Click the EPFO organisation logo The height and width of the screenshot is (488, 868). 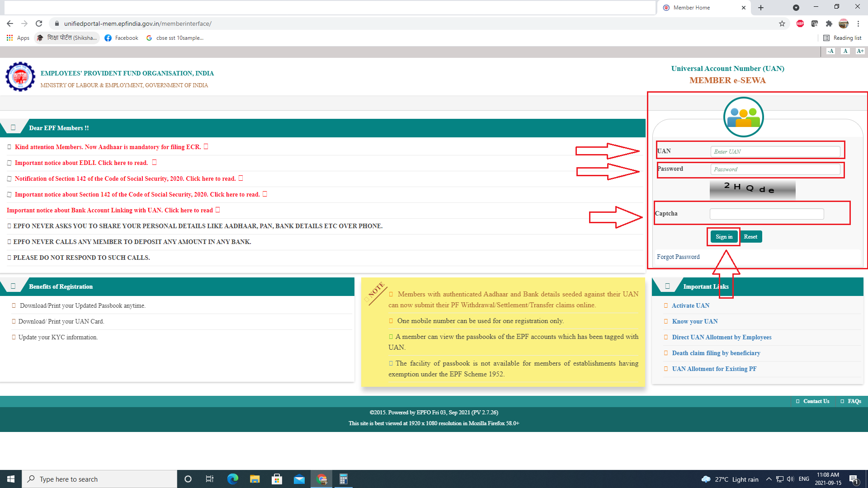click(20, 77)
